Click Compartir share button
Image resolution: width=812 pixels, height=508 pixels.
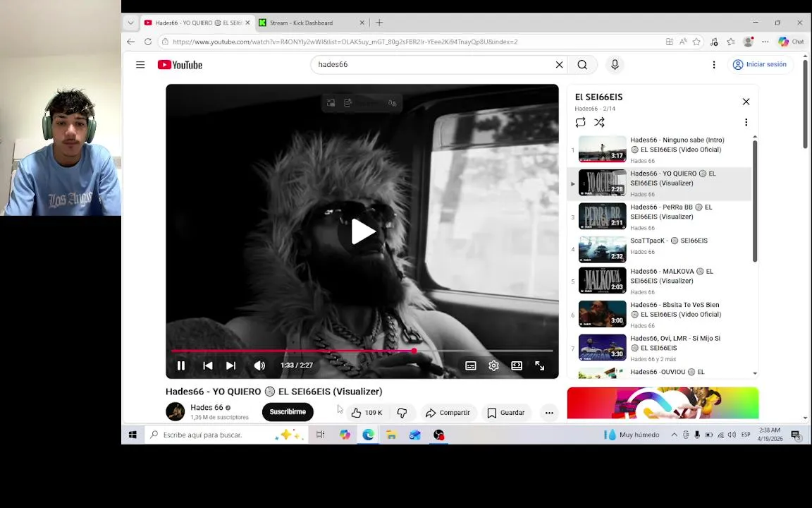click(x=448, y=413)
